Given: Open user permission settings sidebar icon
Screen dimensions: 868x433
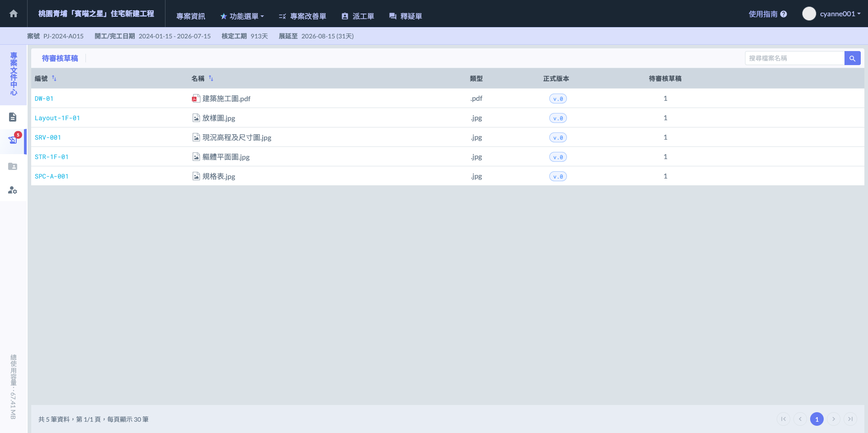Looking at the screenshot, I should [x=13, y=190].
